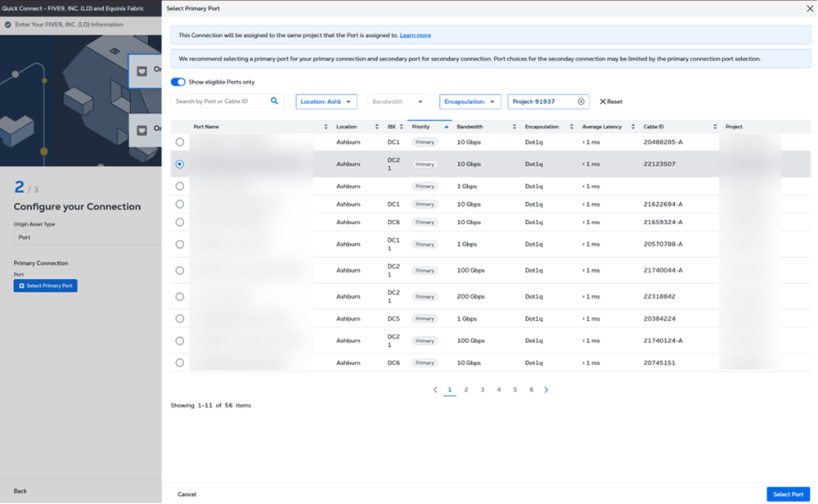The width and height of the screenshot is (818, 504).
Task: Go to results page 3
Action: click(x=483, y=389)
